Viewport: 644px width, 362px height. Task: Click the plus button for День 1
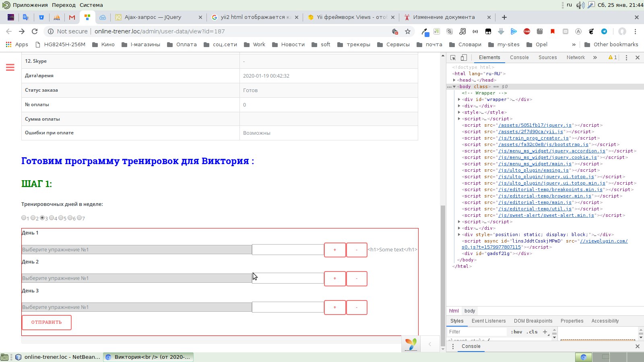[335, 250]
